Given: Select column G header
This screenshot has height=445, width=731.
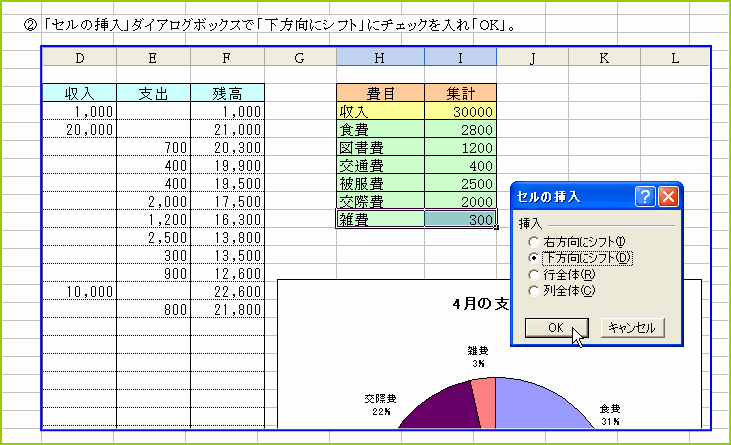Looking at the screenshot, I should click(300, 58).
